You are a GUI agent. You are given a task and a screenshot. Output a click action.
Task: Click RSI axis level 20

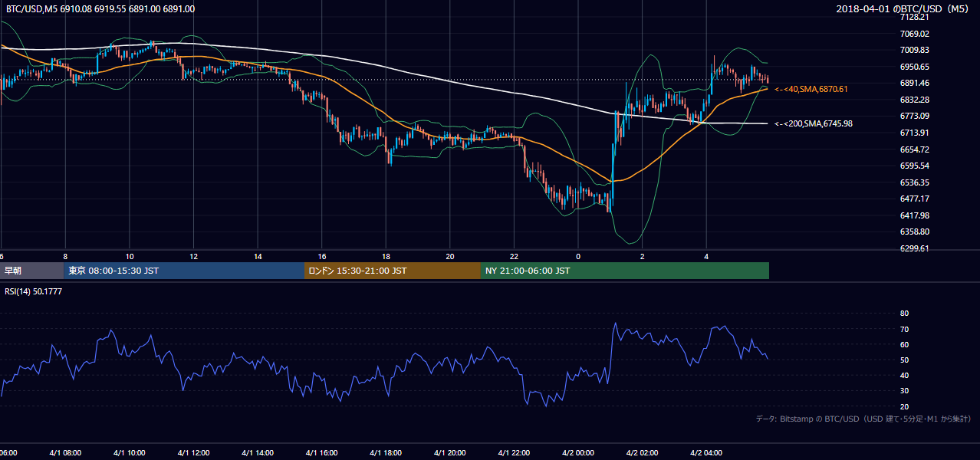coord(904,406)
